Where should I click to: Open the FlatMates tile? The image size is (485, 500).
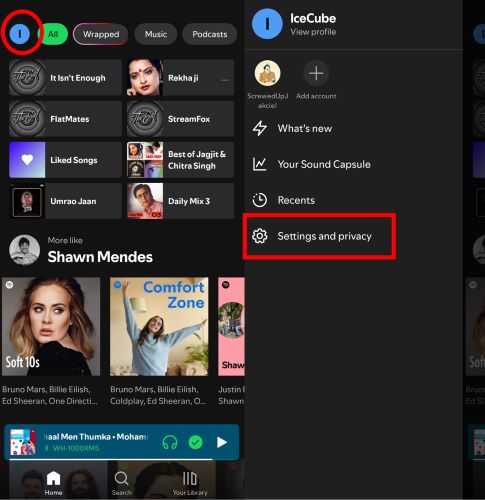pos(65,119)
